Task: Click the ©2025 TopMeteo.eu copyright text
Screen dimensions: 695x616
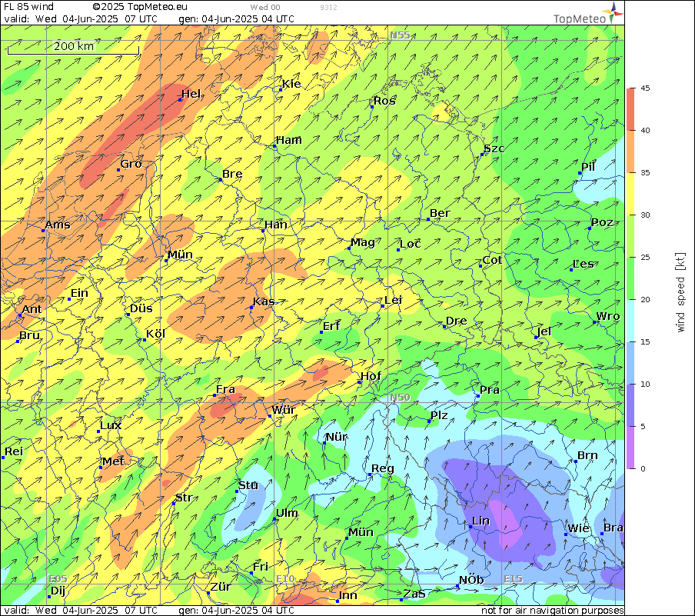Action: (140, 7)
